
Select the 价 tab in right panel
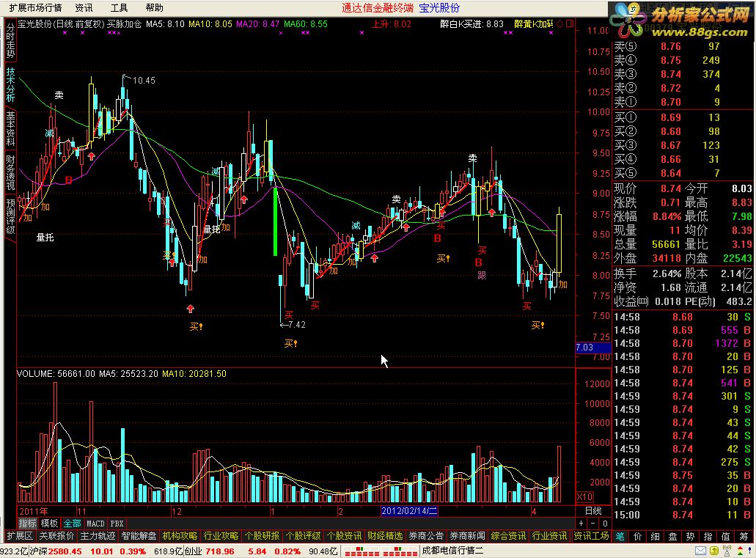pyautogui.click(x=637, y=536)
